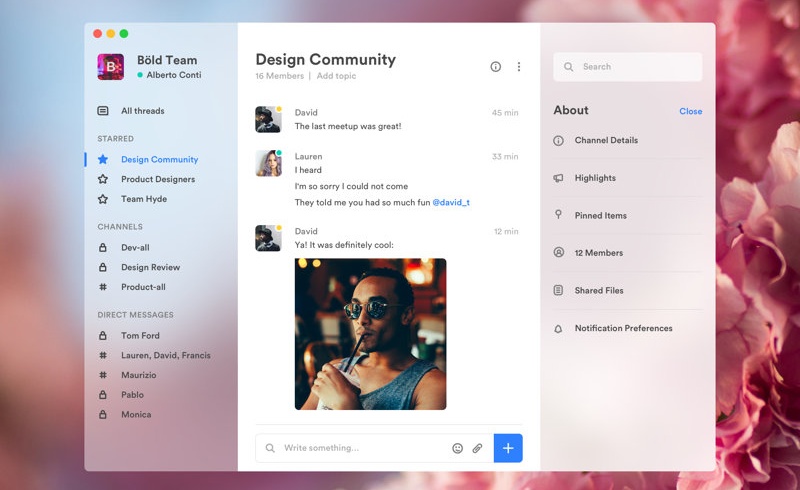Select the Design Community channel
This screenshot has width=800, height=490.
(160, 159)
